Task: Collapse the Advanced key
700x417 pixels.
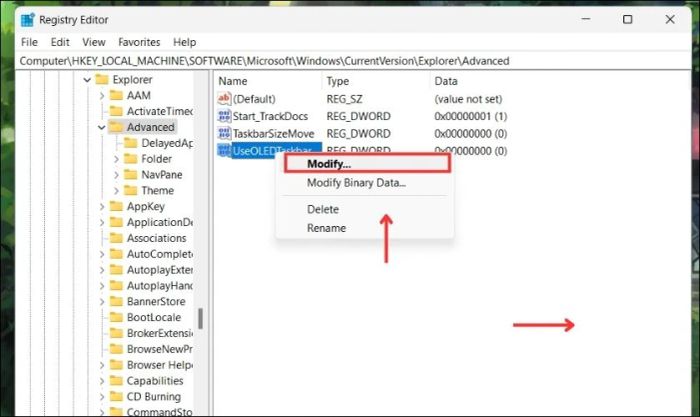Action: click(102, 128)
